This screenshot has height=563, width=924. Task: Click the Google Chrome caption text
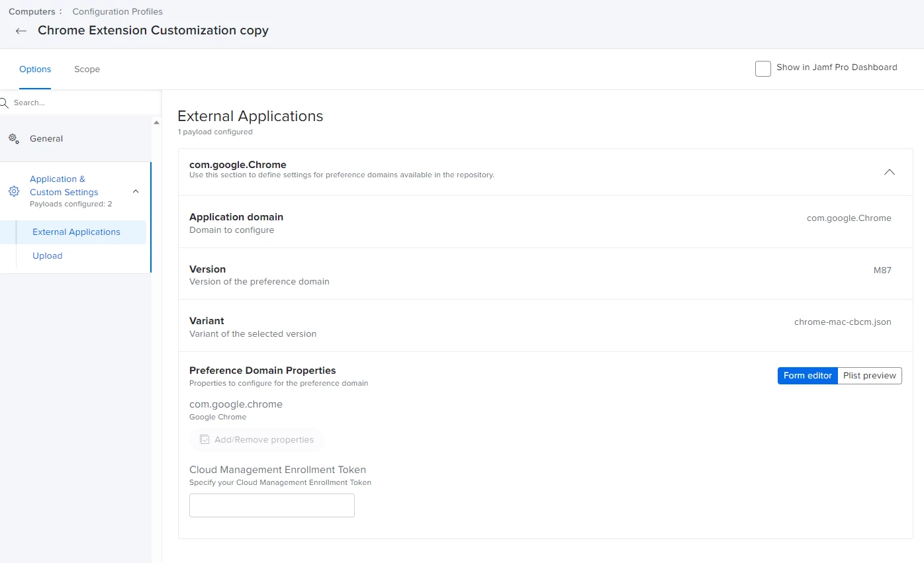[x=218, y=417]
